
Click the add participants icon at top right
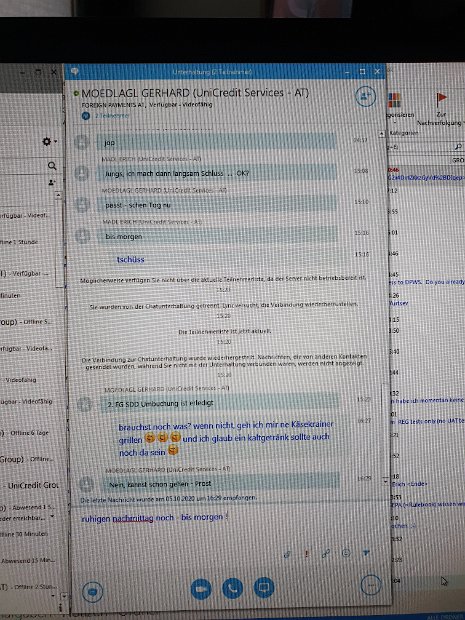pyautogui.click(x=365, y=96)
